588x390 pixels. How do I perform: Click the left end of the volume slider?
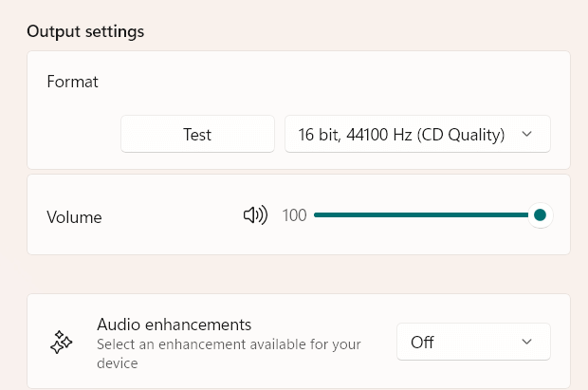317,215
